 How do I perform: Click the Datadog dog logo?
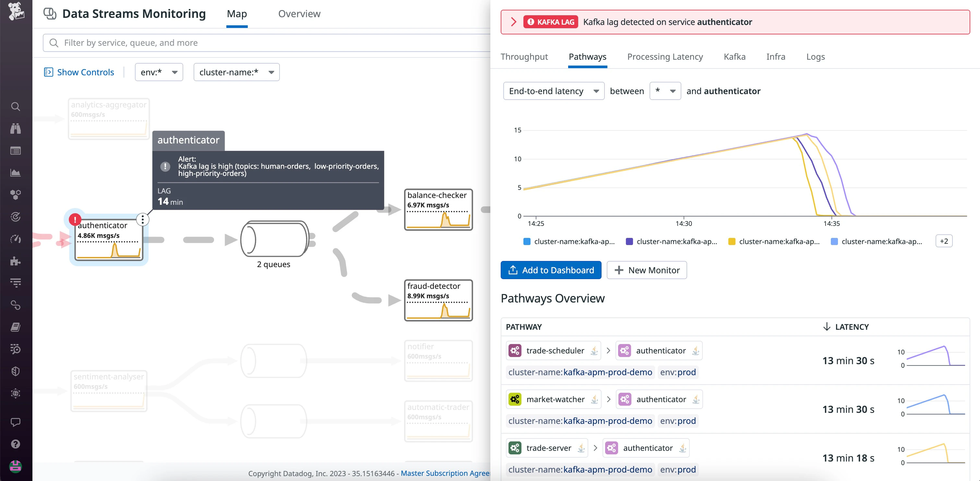click(x=16, y=11)
